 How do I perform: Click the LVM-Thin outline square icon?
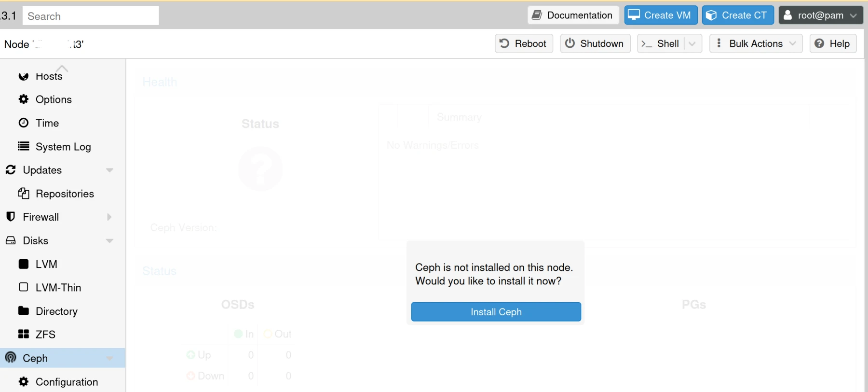pos(23,287)
